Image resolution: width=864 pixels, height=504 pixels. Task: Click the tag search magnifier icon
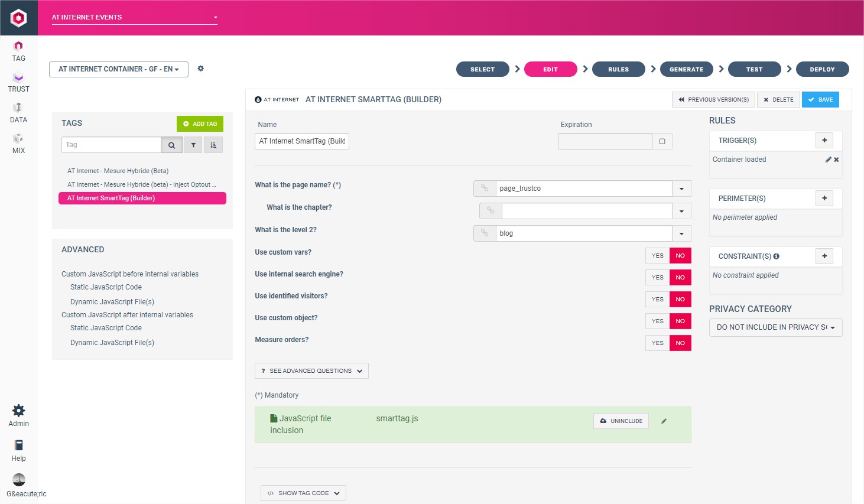pyautogui.click(x=171, y=145)
